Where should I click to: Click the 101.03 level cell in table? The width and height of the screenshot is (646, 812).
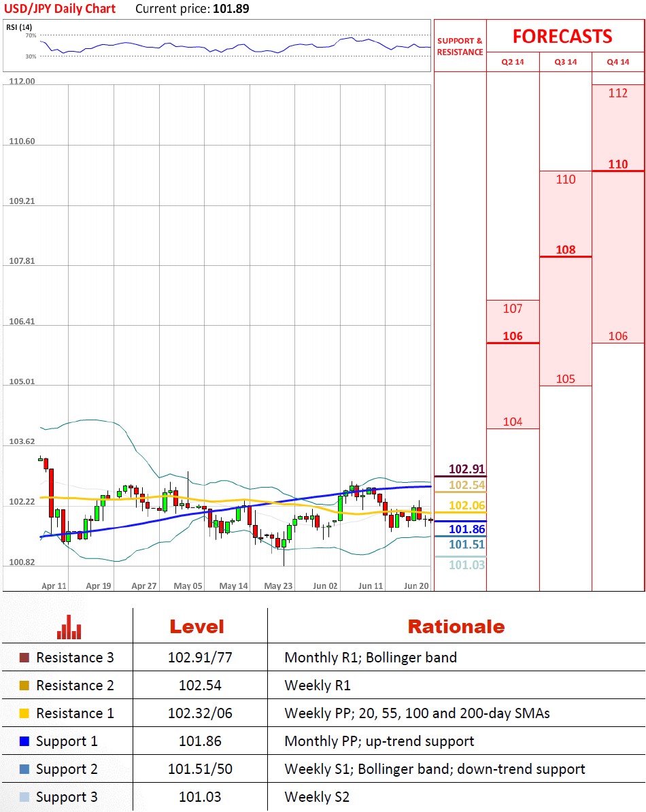tap(201, 798)
